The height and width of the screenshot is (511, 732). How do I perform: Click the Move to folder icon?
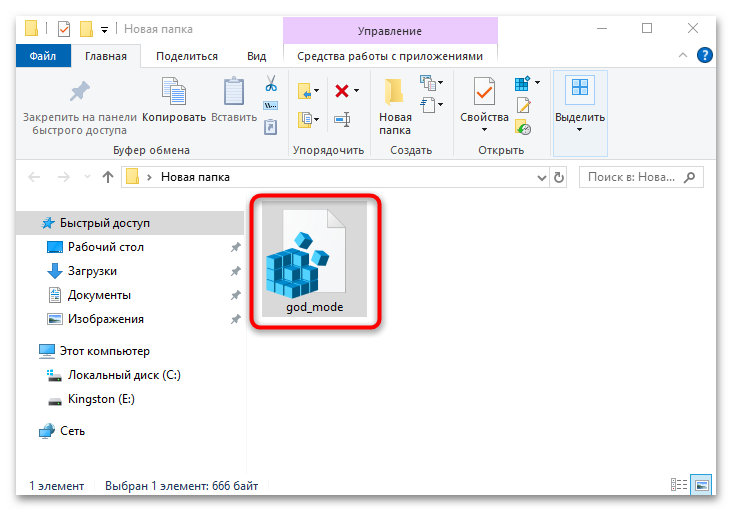coord(305,91)
